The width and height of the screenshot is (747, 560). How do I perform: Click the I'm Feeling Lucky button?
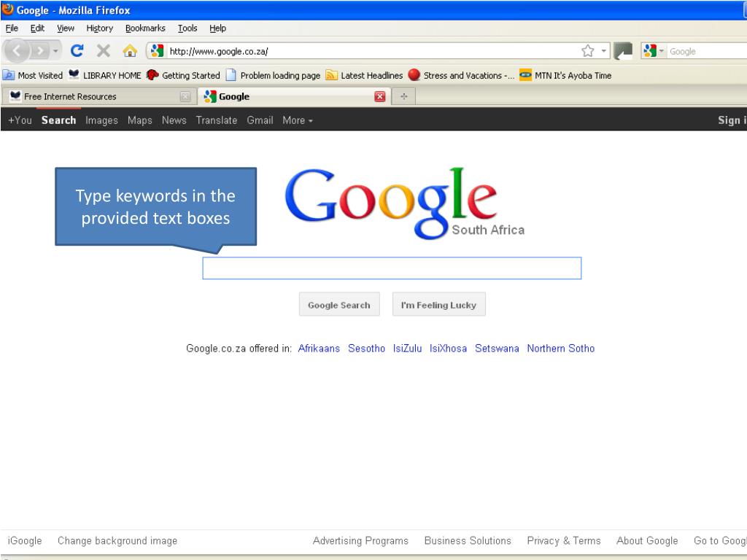tap(438, 304)
